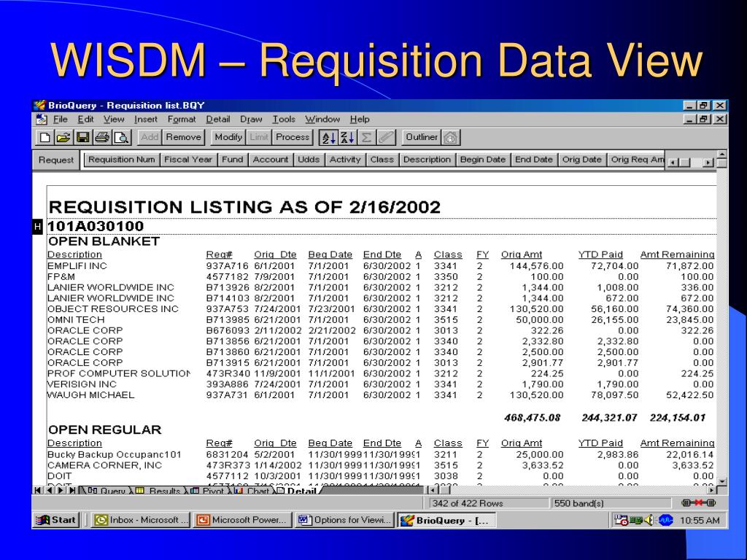Switch to the Pivot section tab
This screenshot has width=747, height=560.
[208, 491]
